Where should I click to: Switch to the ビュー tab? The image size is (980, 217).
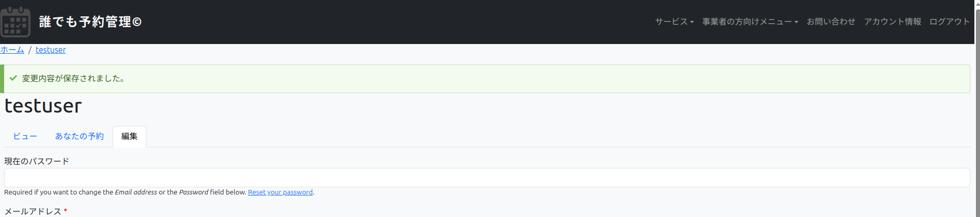pyautogui.click(x=25, y=136)
